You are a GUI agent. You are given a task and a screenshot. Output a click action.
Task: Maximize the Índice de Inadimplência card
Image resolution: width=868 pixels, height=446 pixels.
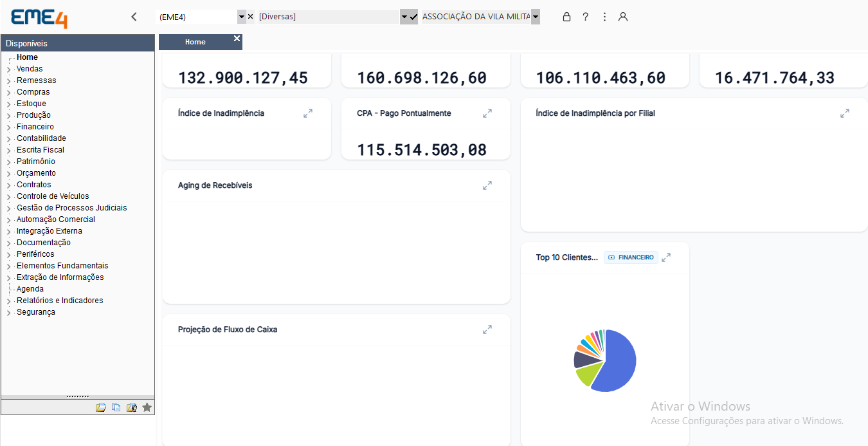[x=308, y=113]
